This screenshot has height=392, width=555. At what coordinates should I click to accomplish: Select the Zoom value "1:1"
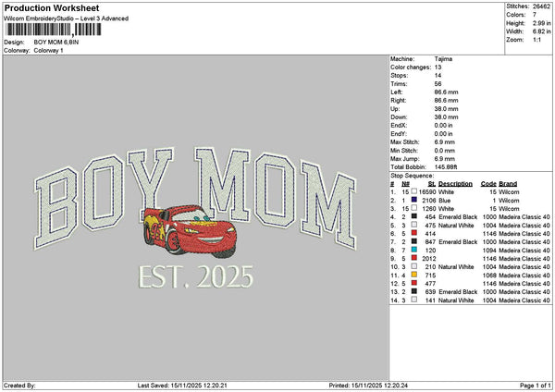tap(536, 40)
